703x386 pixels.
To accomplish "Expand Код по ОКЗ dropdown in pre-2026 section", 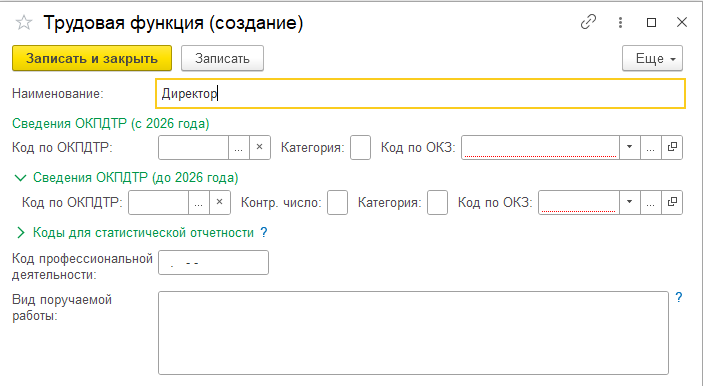I will click(x=629, y=203).
